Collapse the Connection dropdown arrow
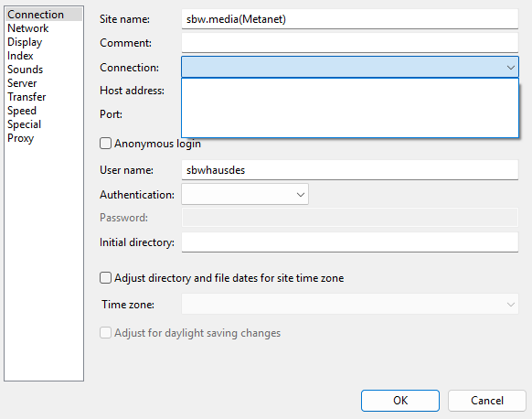 pos(511,67)
